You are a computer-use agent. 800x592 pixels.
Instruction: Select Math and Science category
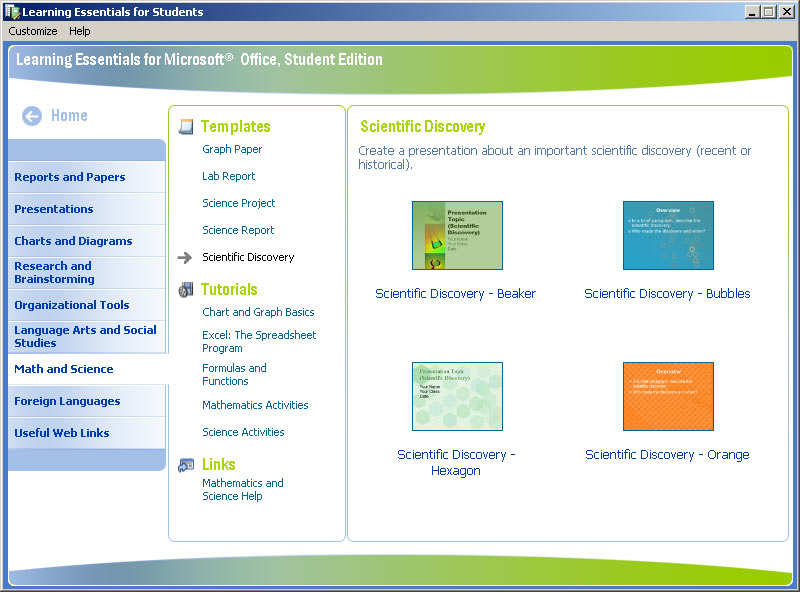point(88,369)
